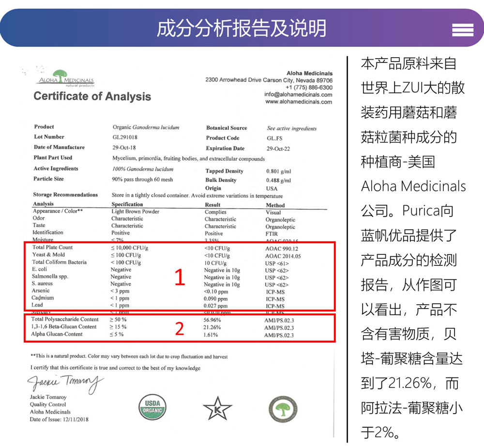Screen dimensions: 484x448
Task: Click the Total Polysaccharide Content label
Action: tap(65, 319)
